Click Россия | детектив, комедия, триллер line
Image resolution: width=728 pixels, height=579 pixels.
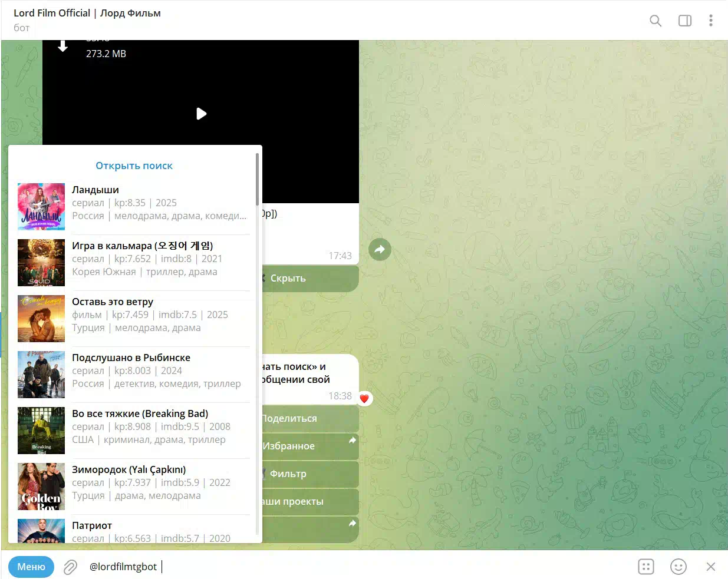coord(156,383)
